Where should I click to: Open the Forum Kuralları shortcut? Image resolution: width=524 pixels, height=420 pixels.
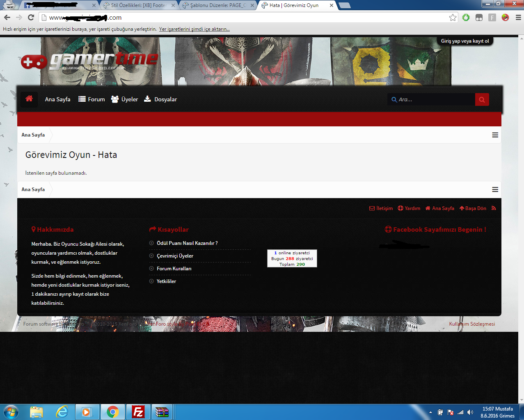[174, 269]
